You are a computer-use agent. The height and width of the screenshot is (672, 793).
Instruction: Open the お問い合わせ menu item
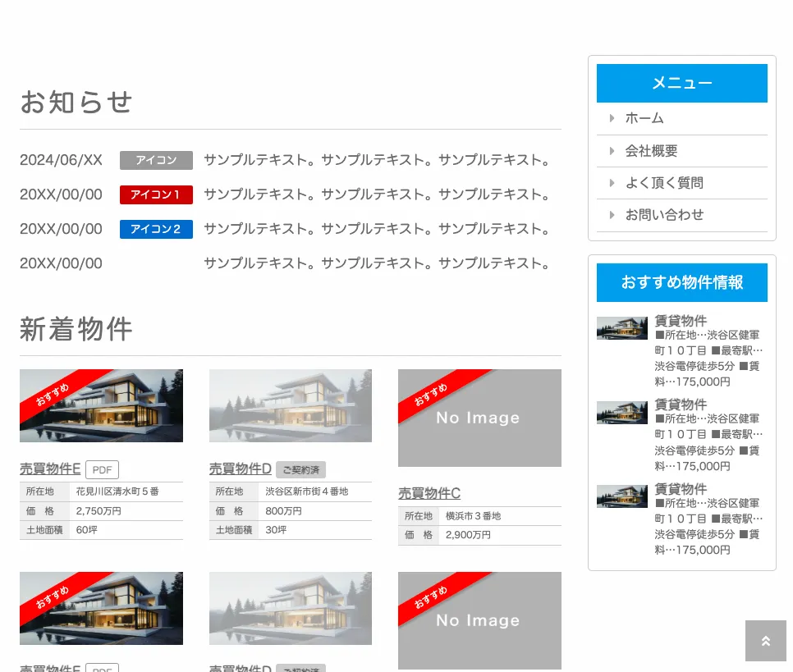pyautogui.click(x=664, y=215)
